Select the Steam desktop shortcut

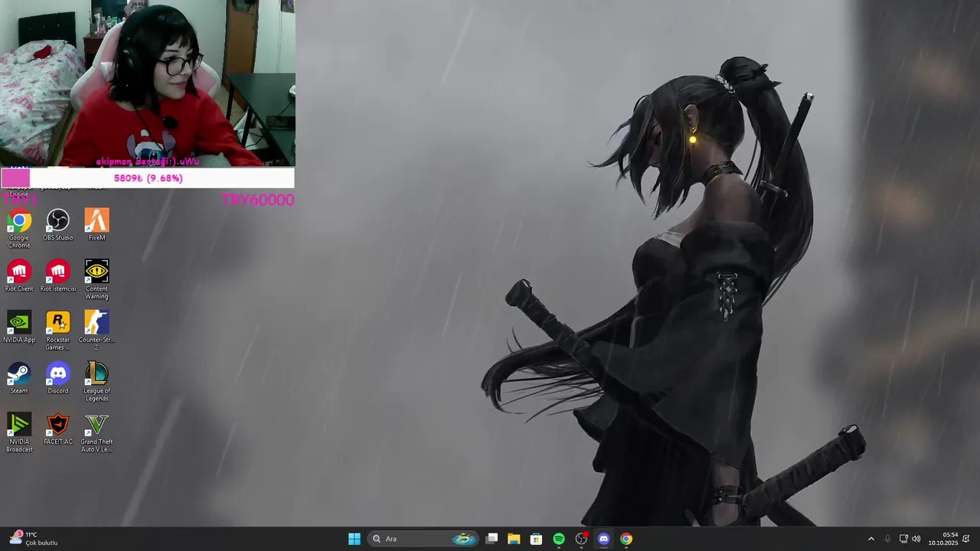point(19,379)
